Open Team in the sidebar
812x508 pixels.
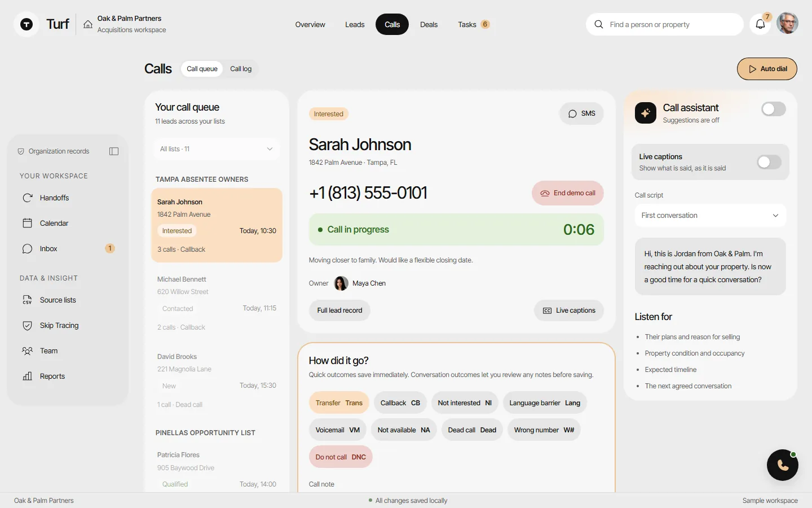tap(68, 351)
